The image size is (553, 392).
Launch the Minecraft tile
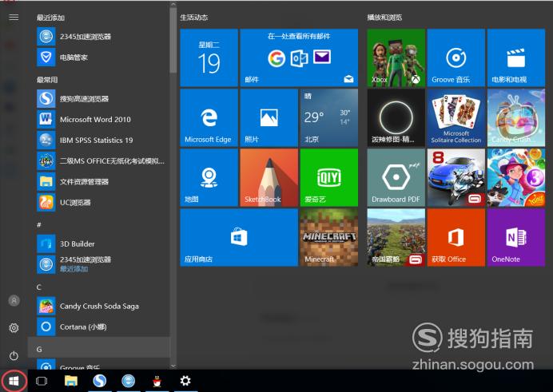329,237
